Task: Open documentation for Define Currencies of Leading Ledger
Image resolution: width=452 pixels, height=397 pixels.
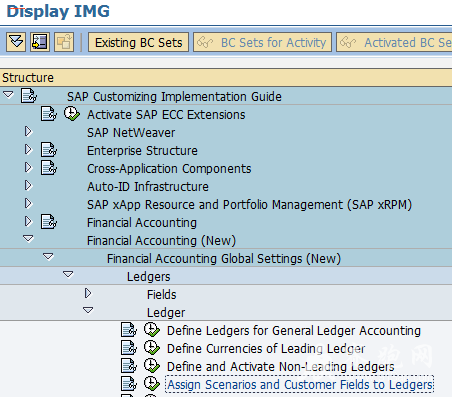Action: click(x=129, y=348)
